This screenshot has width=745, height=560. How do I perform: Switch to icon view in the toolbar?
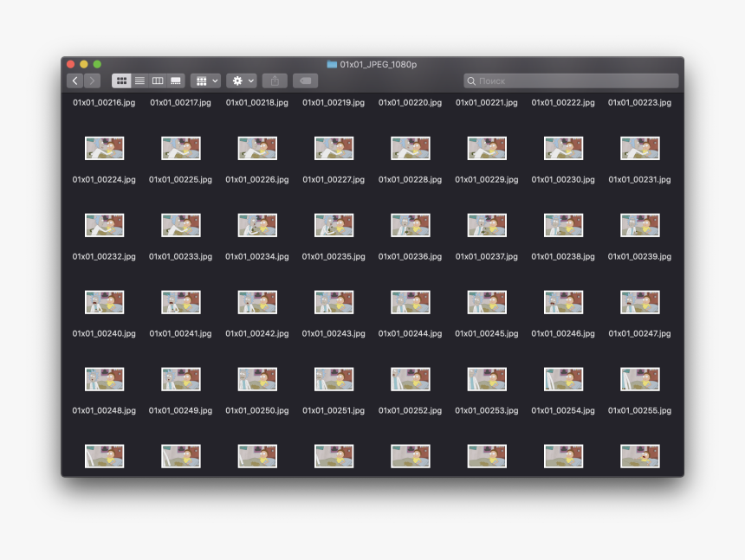point(120,80)
